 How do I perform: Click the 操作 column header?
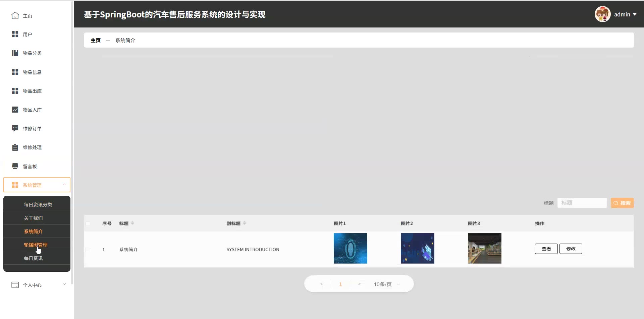(540, 224)
